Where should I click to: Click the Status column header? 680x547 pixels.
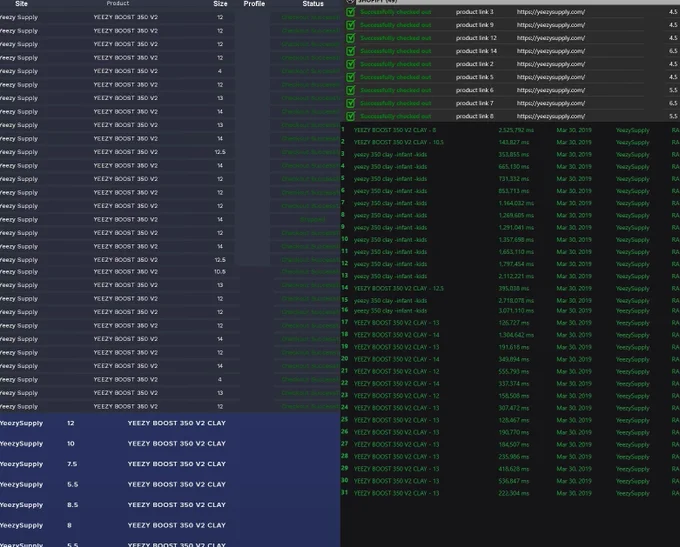pos(313,3)
